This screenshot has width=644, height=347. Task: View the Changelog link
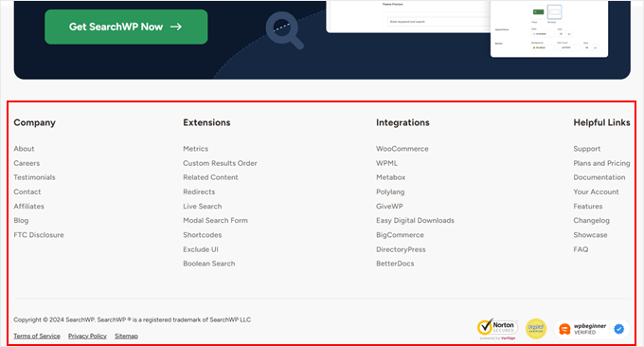[x=591, y=220]
